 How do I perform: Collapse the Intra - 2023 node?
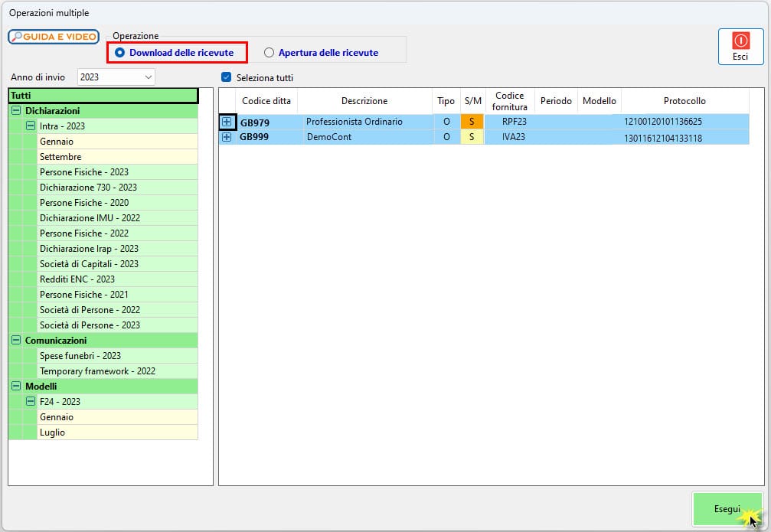pos(31,126)
